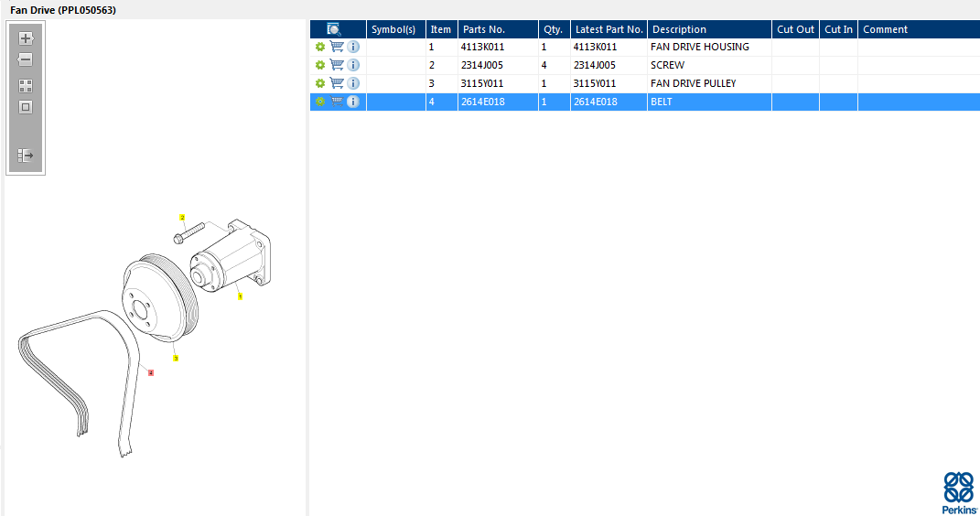Select part number 2614E018 in Parts No.
The height and width of the screenshot is (516, 980).
click(482, 102)
